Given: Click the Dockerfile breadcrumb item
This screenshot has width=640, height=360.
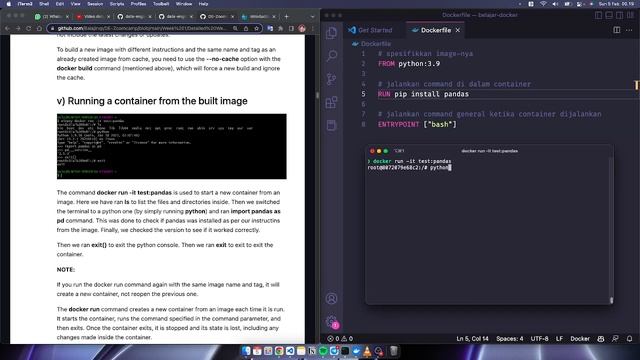Looking at the screenshot, I should click(372, 44).
